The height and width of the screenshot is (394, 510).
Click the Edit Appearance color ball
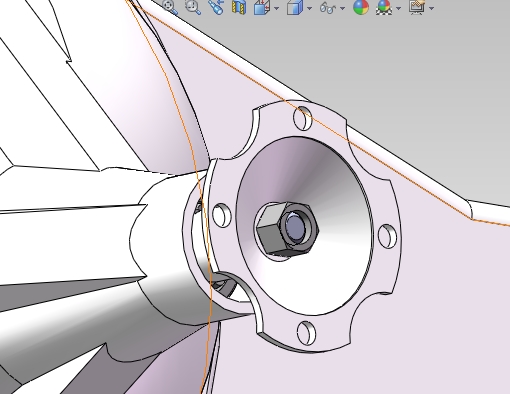[361, 7]
